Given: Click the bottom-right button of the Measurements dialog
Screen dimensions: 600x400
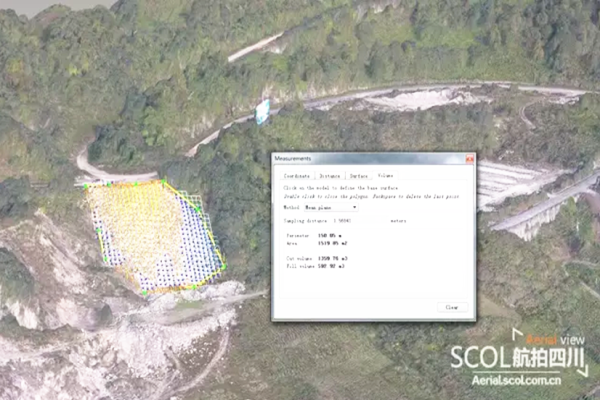Looking at the screenshot, I should pyautogui.click(x=452, y=307).
